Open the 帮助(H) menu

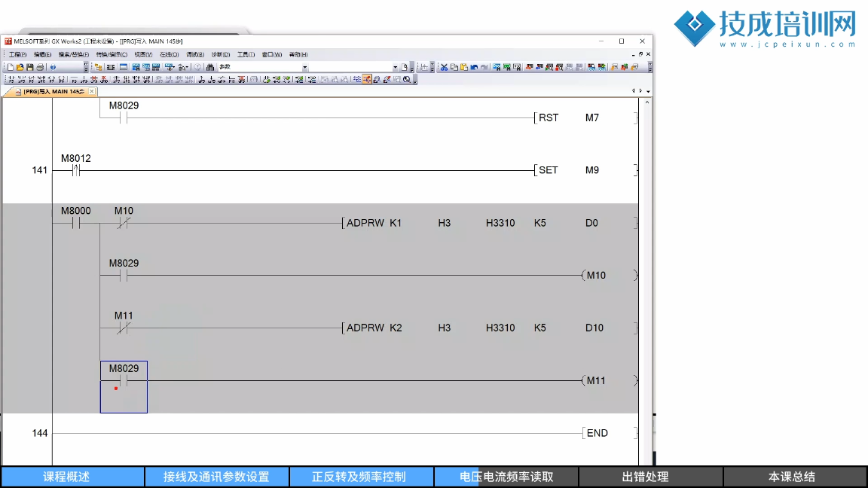298,55
